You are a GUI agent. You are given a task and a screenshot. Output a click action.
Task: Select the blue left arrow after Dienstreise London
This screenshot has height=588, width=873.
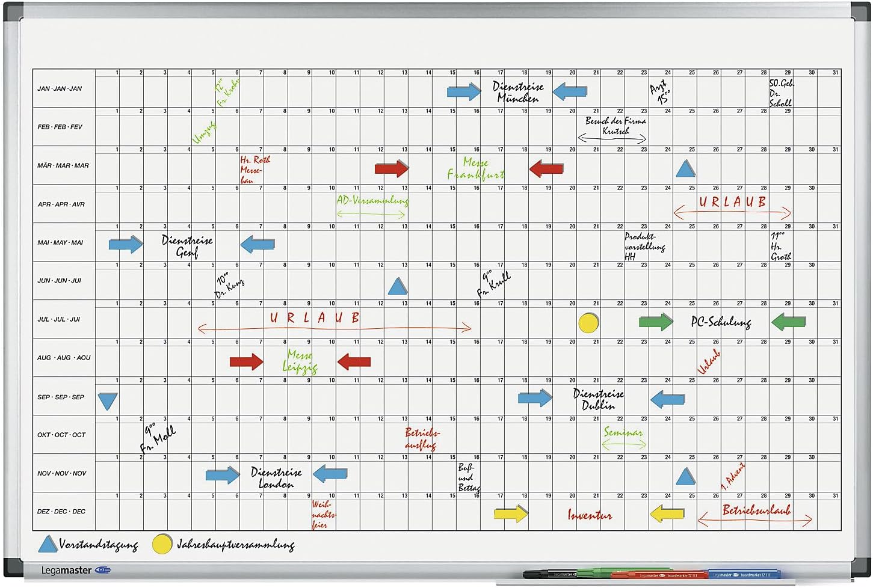[330, 474]
